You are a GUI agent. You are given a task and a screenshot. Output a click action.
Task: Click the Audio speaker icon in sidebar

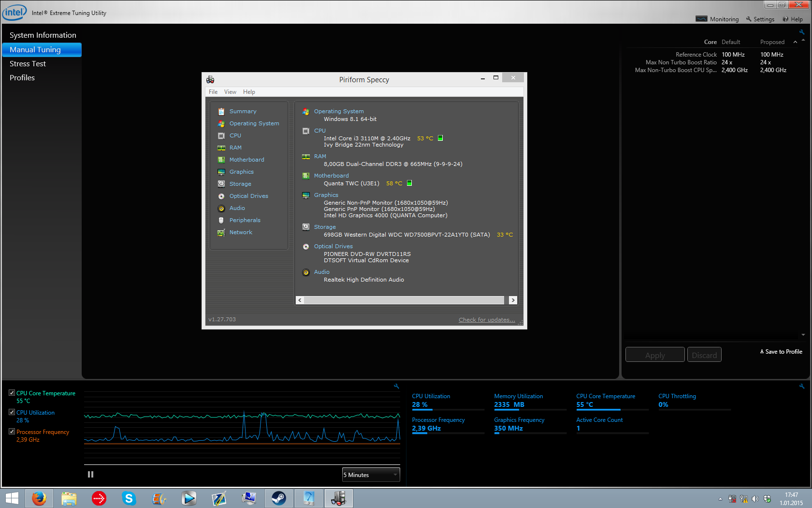(x=221, y=209)
